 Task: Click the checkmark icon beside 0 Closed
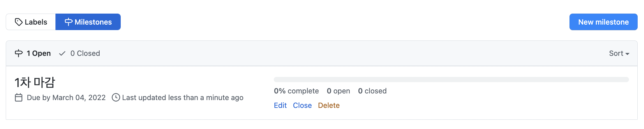tap(62, 54)
